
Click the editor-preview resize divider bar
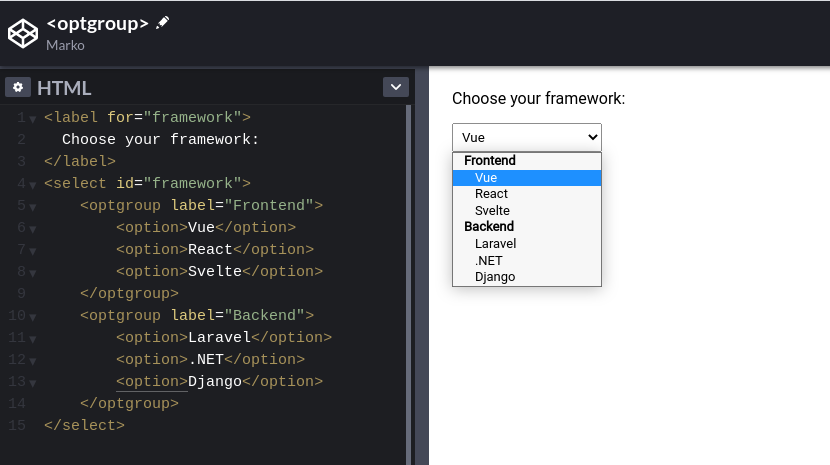pyautogui.click(x=422, y=266)
